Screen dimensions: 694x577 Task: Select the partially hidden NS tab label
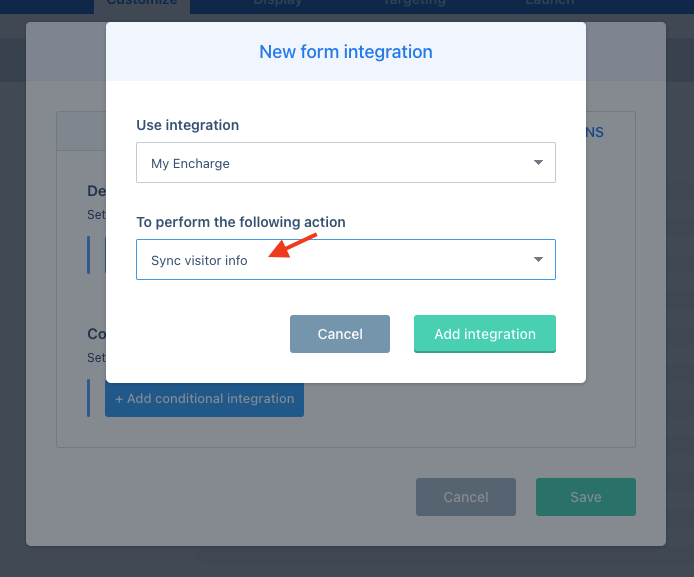[595, 132]
